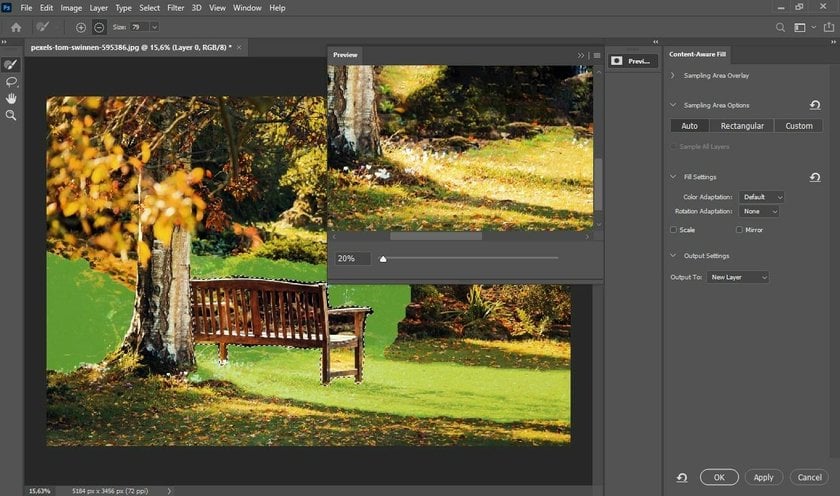This screenshot has width=840, height=496.
Task: Select the Hand tool
Action: tap(11, 99)
